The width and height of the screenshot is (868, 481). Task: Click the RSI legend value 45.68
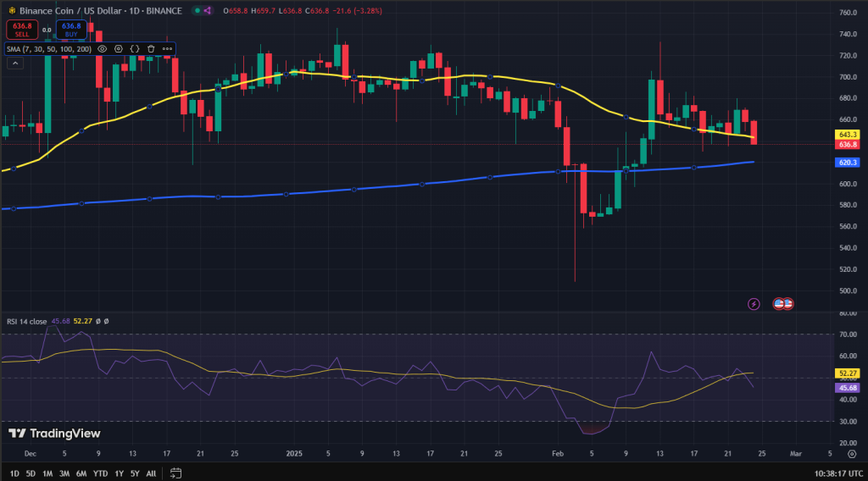[60, 321]
